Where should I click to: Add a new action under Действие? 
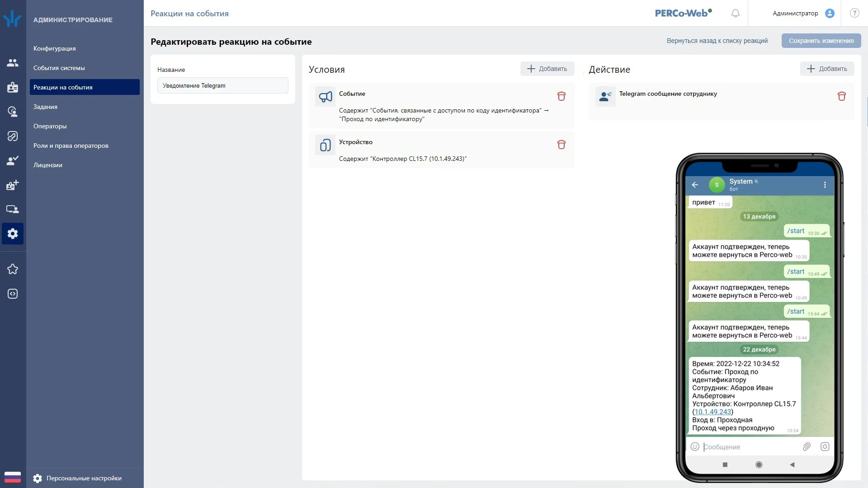click(x=827, y=69)
